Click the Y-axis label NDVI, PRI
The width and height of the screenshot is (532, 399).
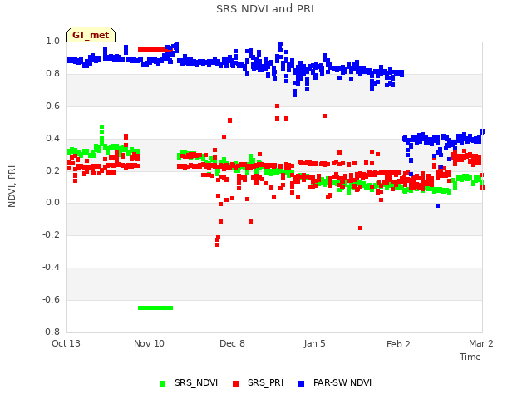(x=12, y=186)
